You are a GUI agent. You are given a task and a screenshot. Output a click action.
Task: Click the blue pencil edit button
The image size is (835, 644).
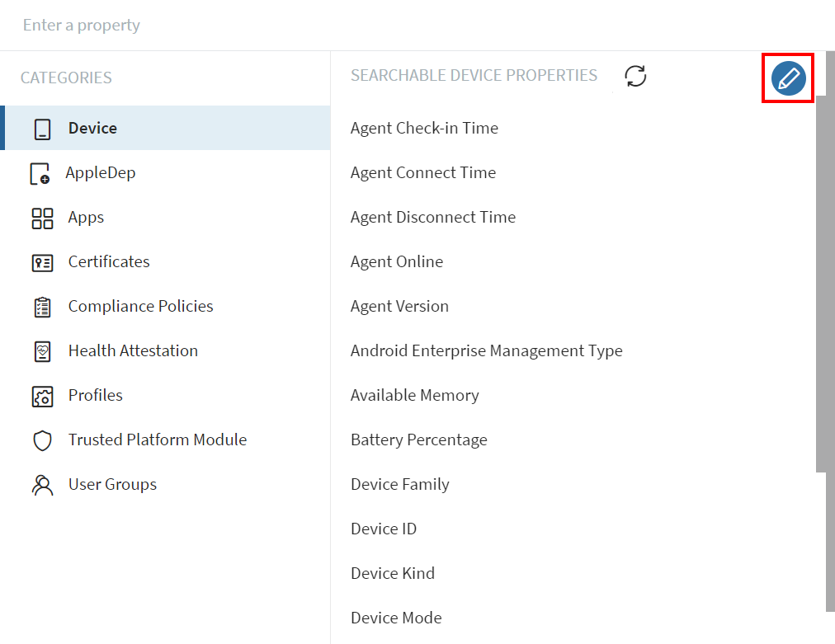click(788, 78)
